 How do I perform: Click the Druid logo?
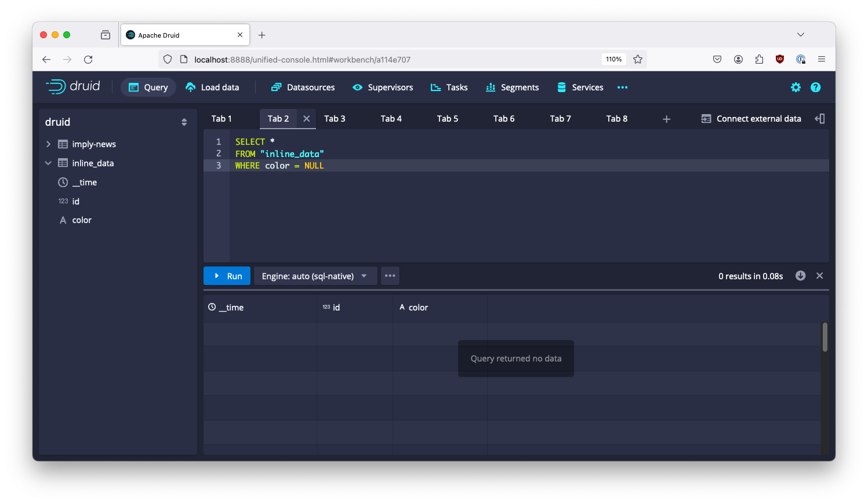pyautogui.click(x=73, y=87)
